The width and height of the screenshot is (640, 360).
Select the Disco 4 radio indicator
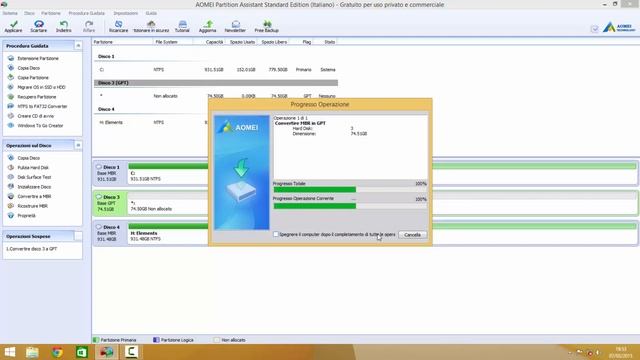98,227
